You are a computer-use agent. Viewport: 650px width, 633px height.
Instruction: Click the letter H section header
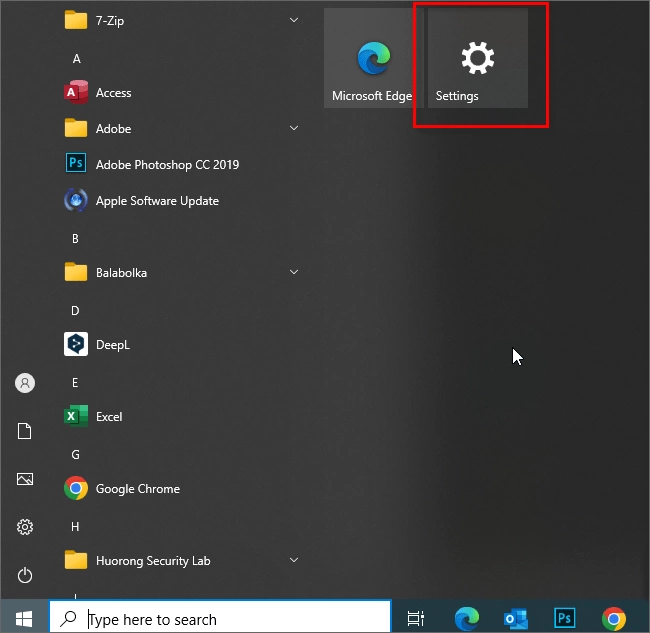point(75,526)
